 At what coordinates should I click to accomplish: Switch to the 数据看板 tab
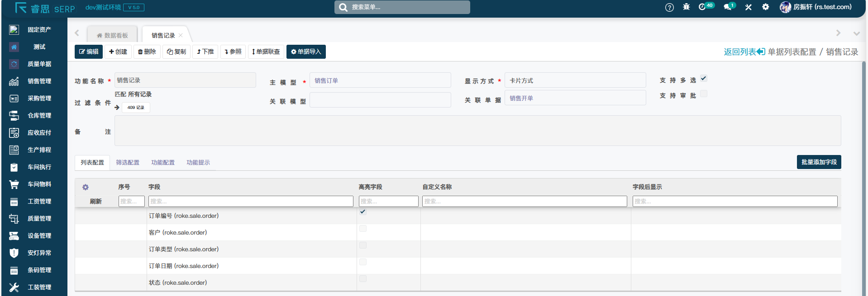click(x=112, y=35)
